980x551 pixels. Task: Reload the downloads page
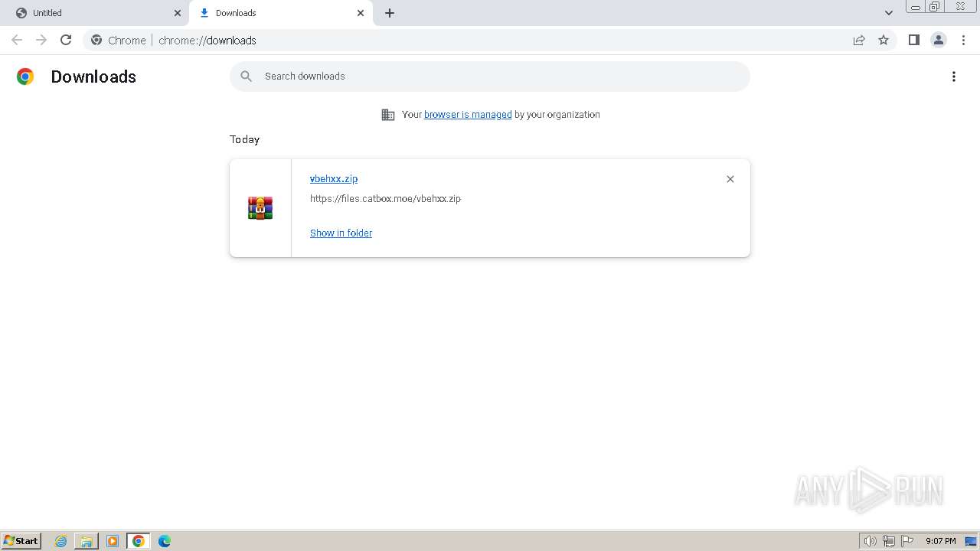(66, 40)
